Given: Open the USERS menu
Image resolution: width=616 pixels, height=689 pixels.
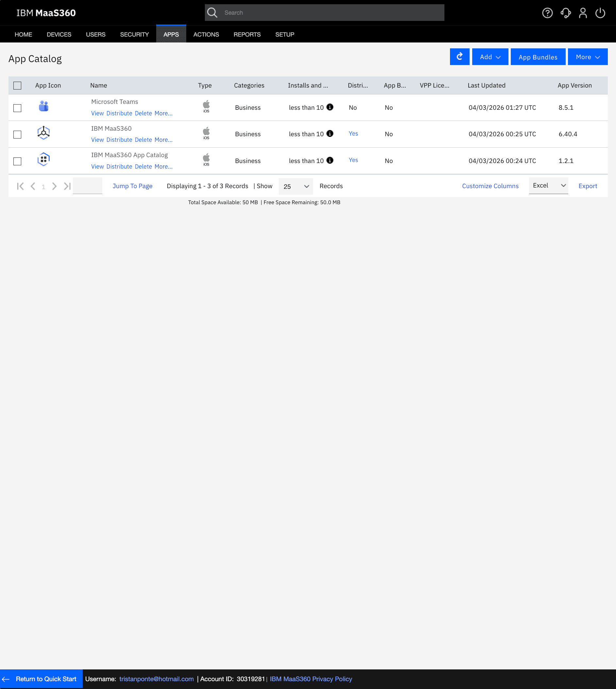Looking at the screenshot, I should pyautogui.click(x=95, y=35).
